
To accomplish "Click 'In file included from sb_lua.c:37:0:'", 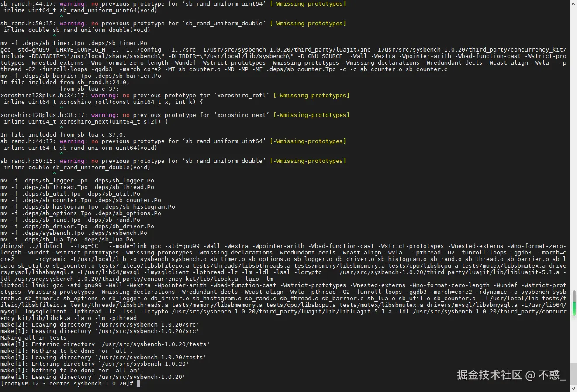I will click(x=63, y=134).
